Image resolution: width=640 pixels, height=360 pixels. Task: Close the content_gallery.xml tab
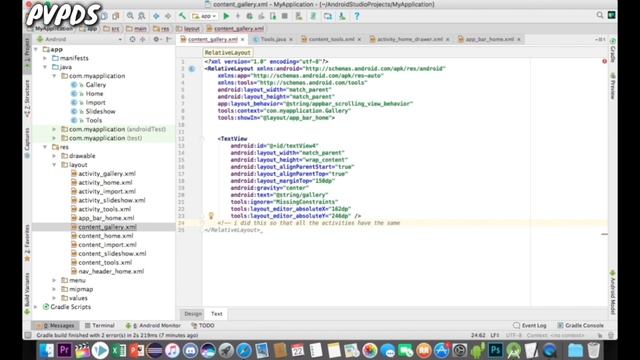tap(242, 40)
